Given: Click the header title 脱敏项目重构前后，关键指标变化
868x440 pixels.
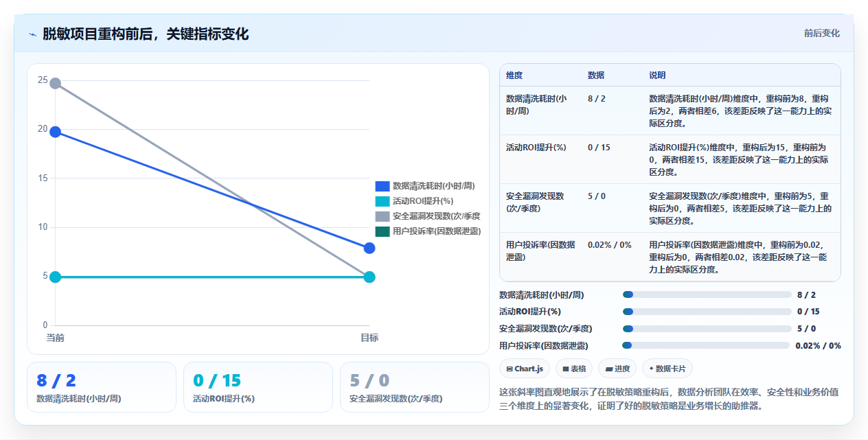Looking at the screenshot, I should click(146, 34).
